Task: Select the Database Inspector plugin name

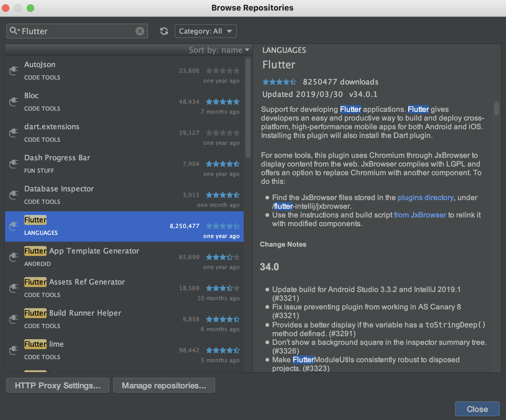Action: [59, 189]
